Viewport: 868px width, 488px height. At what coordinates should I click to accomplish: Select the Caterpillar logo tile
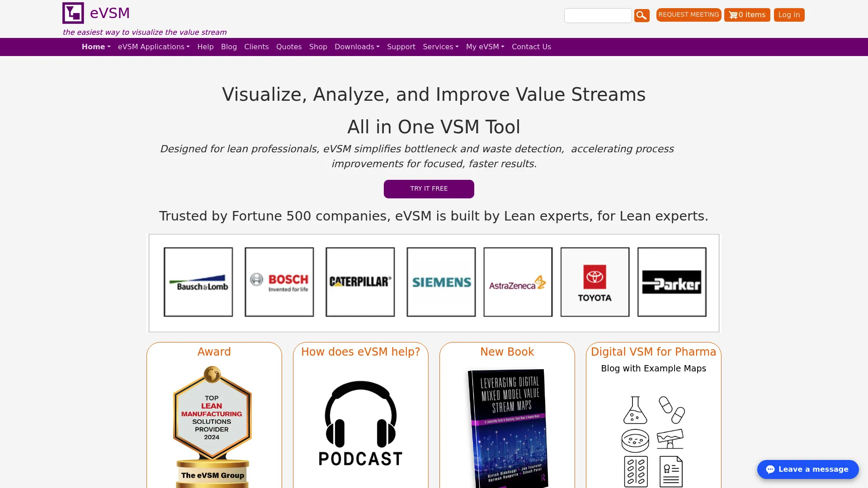pyautogui.click(x=360, y=282)
